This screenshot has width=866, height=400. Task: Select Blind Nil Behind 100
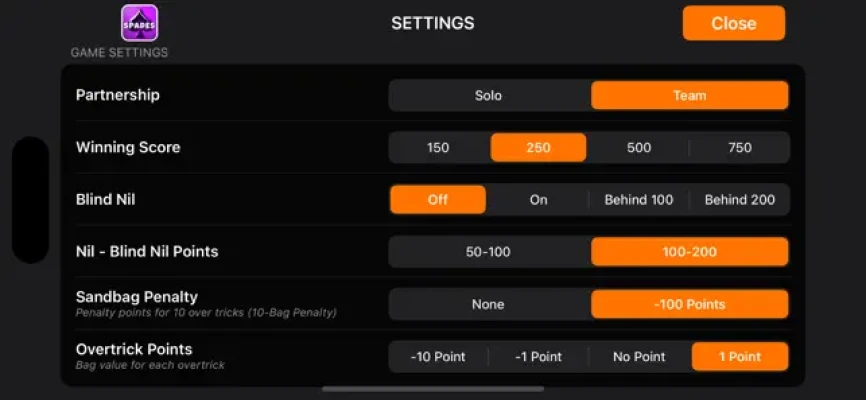[639, 200]
